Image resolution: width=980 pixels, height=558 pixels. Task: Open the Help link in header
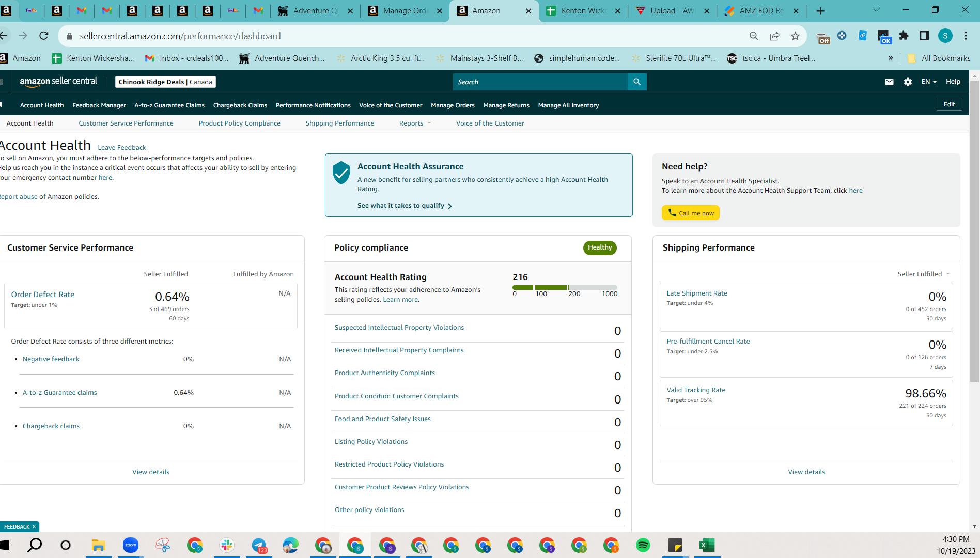953,82
